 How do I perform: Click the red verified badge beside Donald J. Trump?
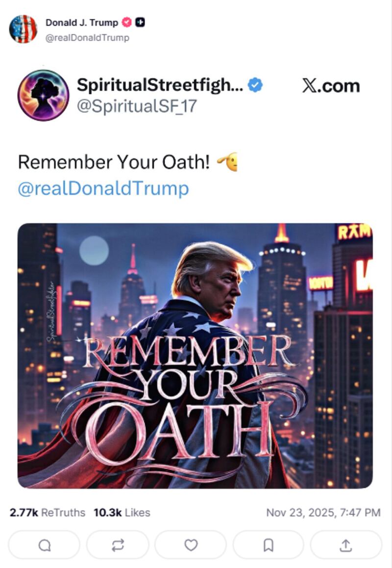pyautogui.click(x=127, y=22)
